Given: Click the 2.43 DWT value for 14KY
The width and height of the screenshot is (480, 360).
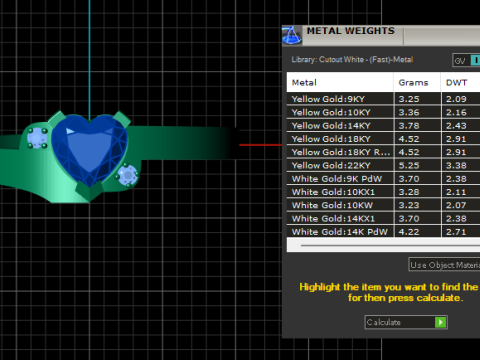Looking at the screenshot, I should click(x=456, y=126).
